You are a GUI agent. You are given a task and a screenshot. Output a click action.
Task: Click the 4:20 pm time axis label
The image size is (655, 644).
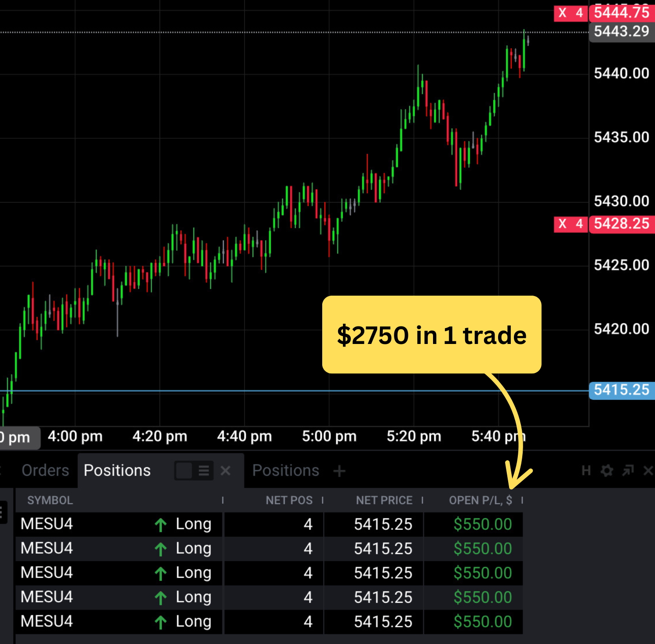160,437
